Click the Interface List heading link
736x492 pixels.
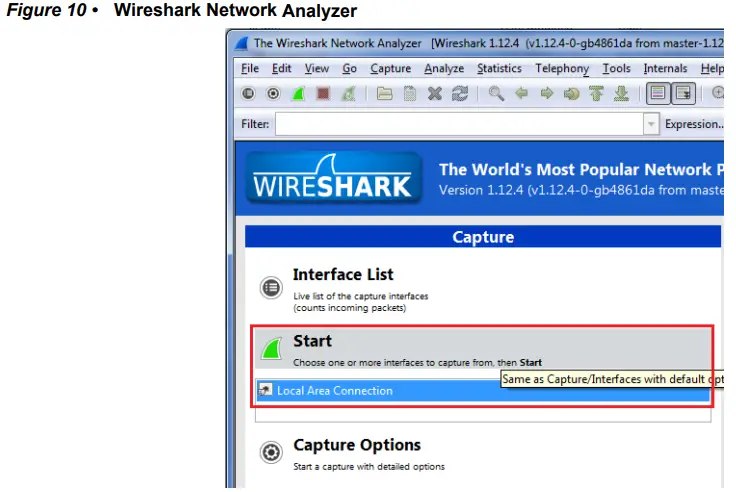[343, 275]
